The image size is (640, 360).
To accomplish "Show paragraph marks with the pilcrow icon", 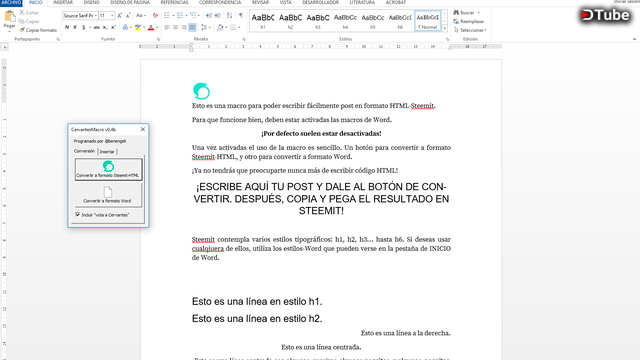I will click(241, 16).
